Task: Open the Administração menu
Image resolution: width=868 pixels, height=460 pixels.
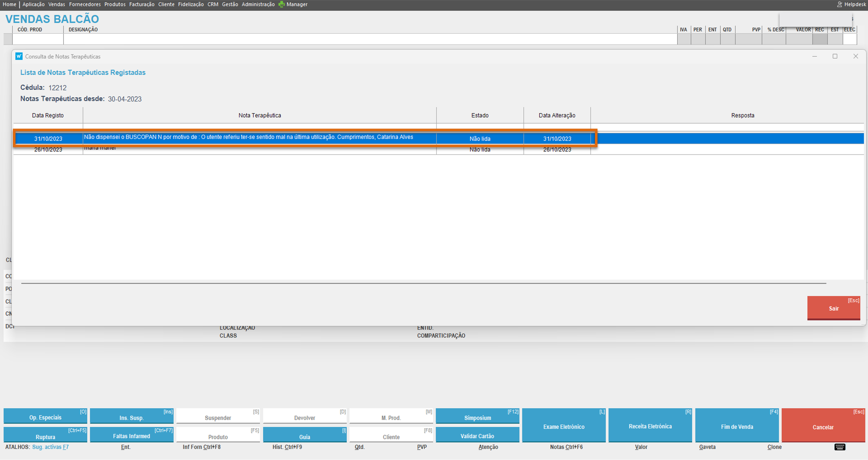Action: 258,4
